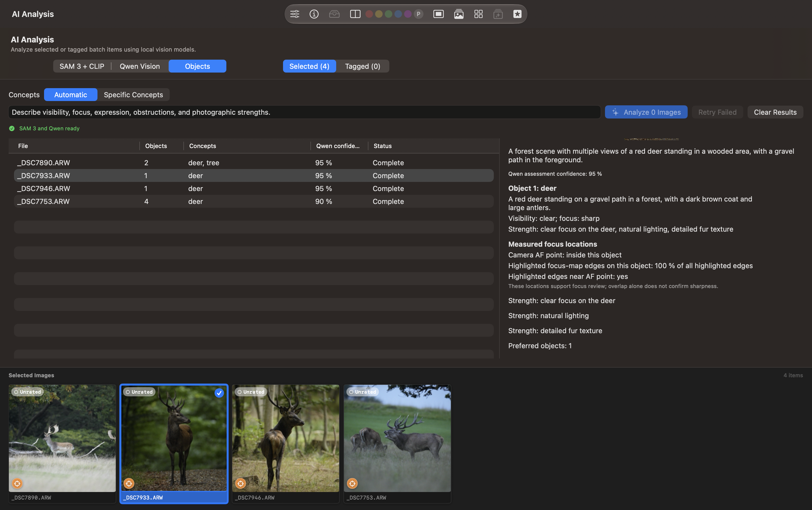
Task: Toggle Unrated badge on _DSC7946.ARW thumbnail
Action: (251, 392)
